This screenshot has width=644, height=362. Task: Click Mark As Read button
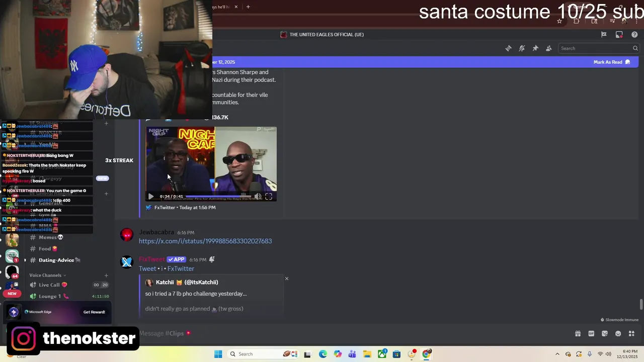click(611, 62)
